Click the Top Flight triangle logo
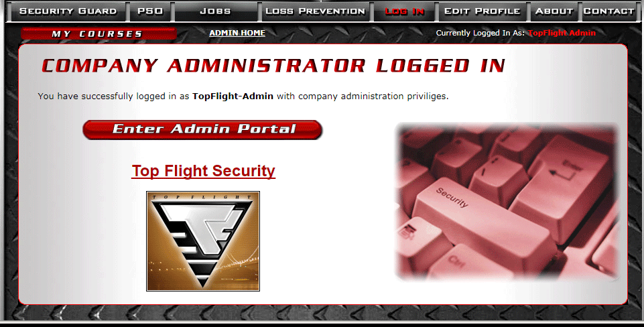Screen dimensions: 644x327 pyautogui.click(x=203, y=241)
